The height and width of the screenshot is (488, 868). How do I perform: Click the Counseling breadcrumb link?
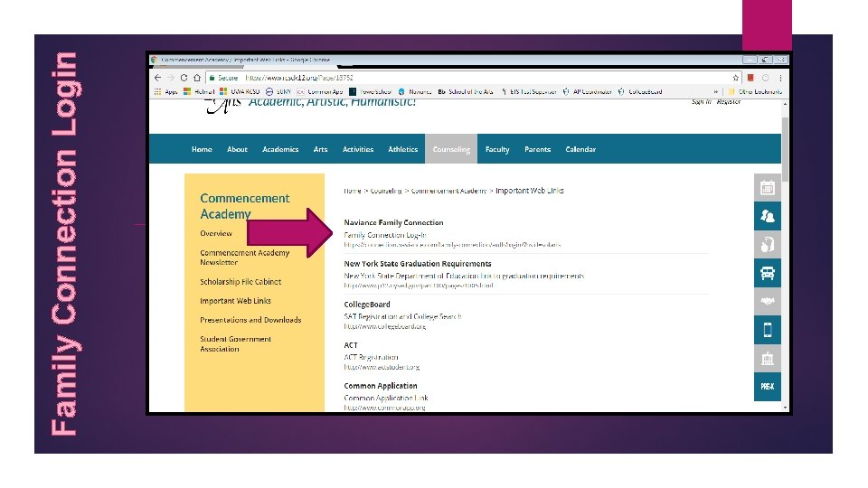(x=386, y=191)
